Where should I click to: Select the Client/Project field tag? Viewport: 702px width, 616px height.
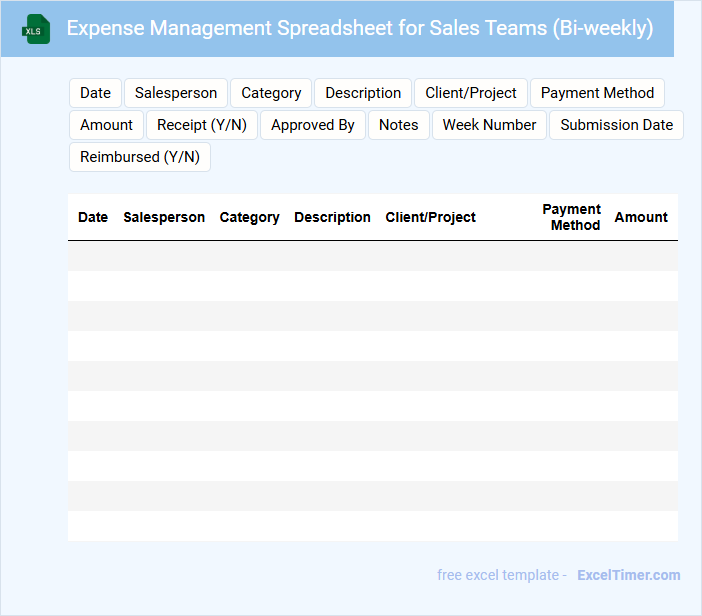point(471,93)
